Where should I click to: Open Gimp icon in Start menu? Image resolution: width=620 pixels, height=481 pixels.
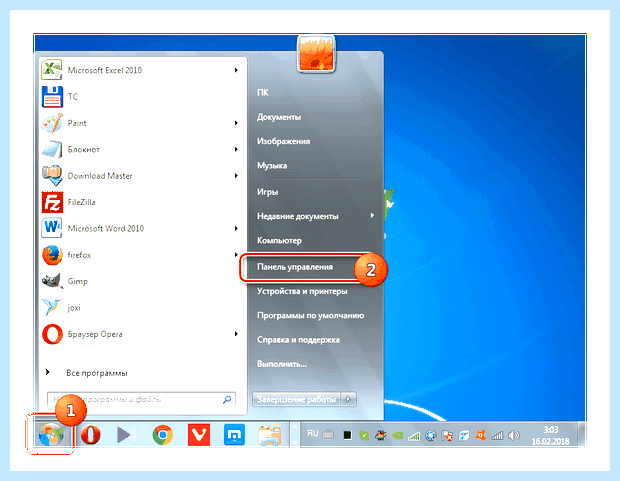(x=52, y=281)
